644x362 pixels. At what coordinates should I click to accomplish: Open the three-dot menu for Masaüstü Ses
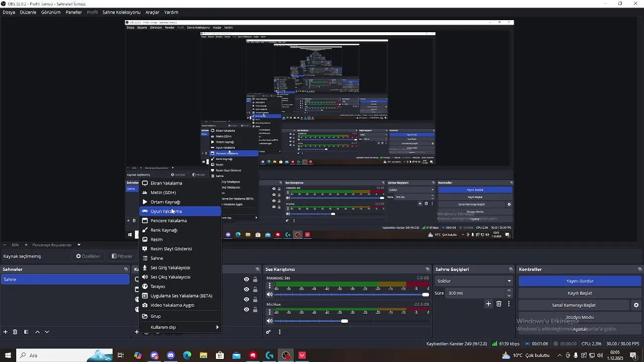[270, 286]
